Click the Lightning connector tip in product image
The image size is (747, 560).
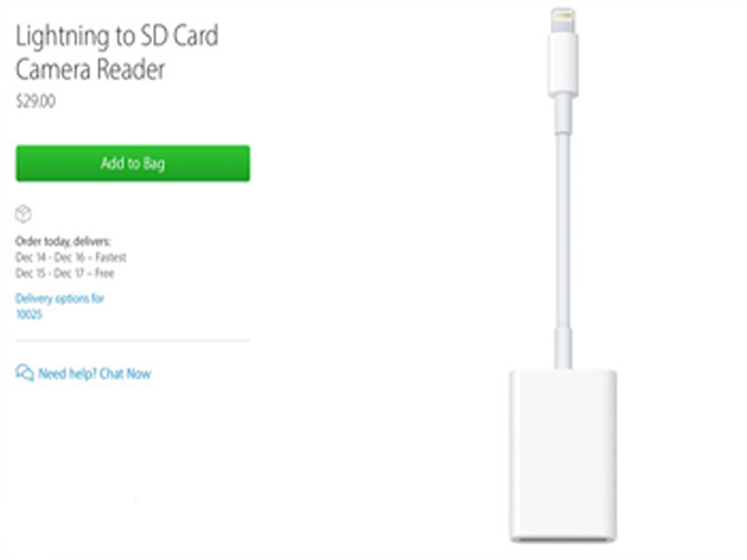(x=563, y=21)
